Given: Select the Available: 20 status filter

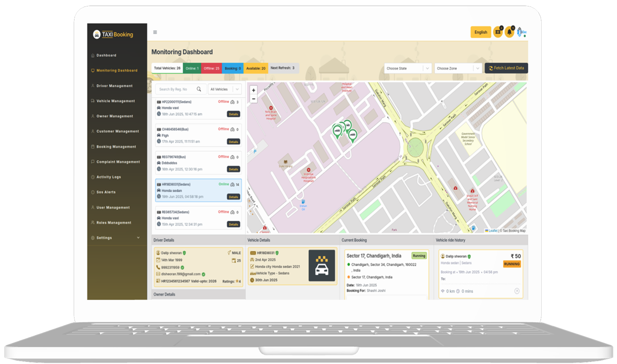Looking at the screenshot, I should pyautogui.click(x=256, y=68).
